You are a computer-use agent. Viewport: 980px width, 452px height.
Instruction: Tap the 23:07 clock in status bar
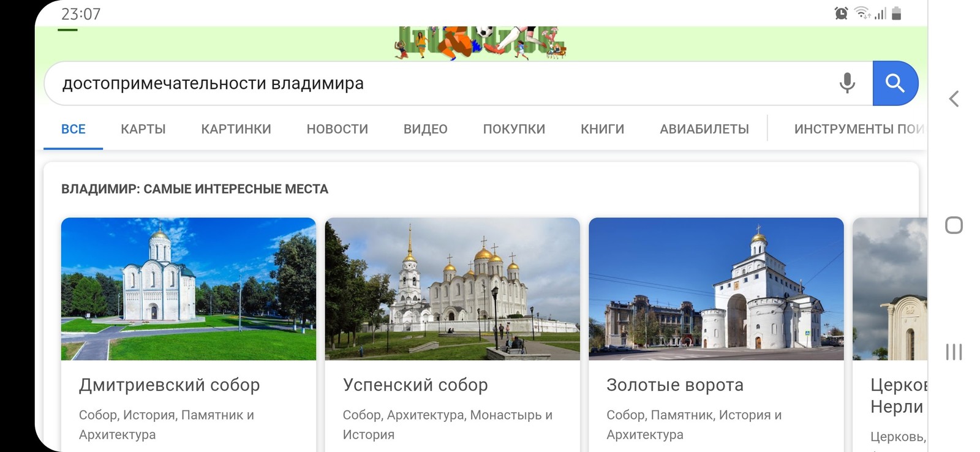coord(81,14)
